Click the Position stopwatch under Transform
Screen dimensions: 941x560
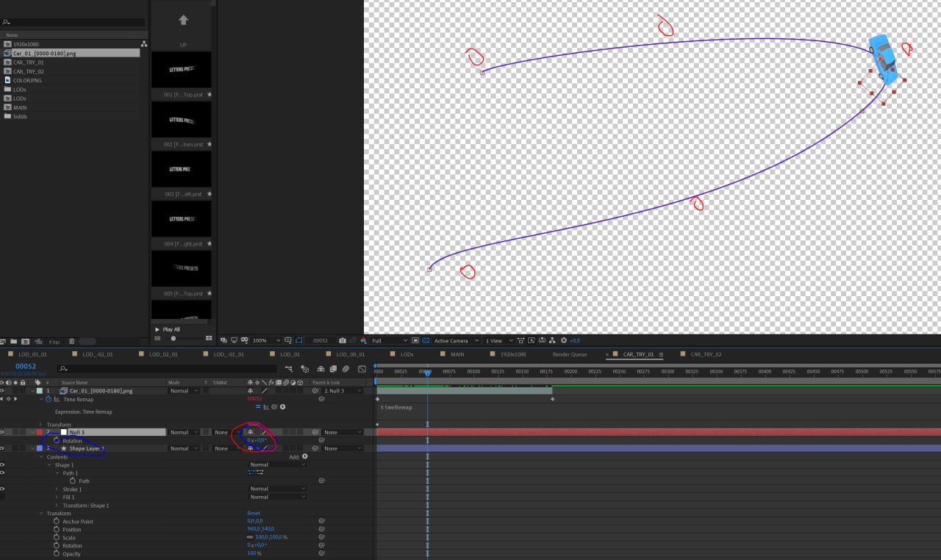(57, 529)
